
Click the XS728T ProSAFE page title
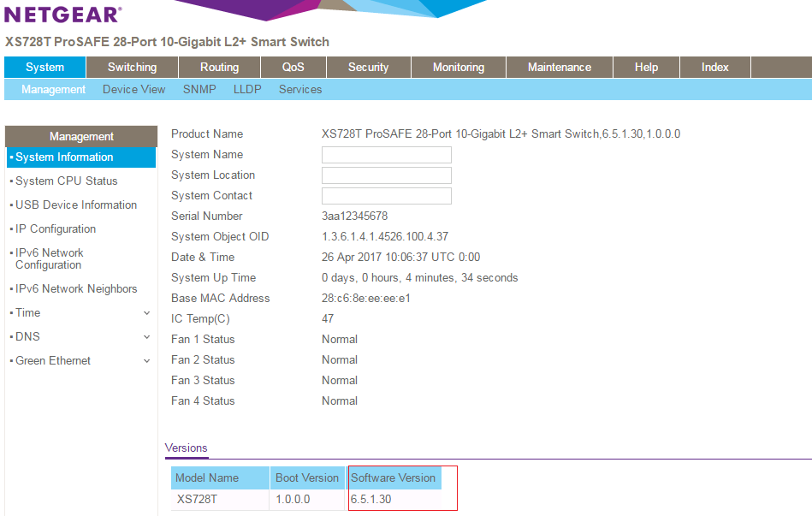167,42
